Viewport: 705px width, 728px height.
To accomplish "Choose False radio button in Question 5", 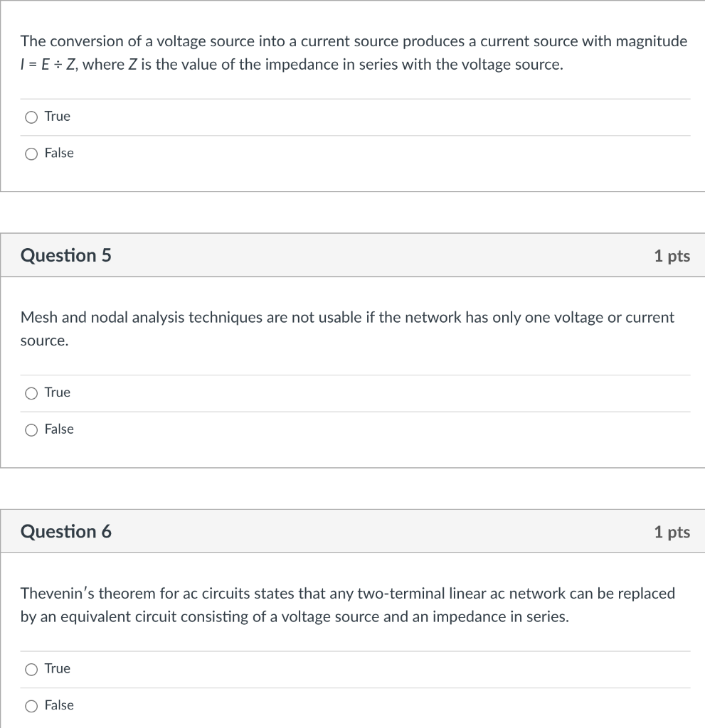I will (31, 429).
